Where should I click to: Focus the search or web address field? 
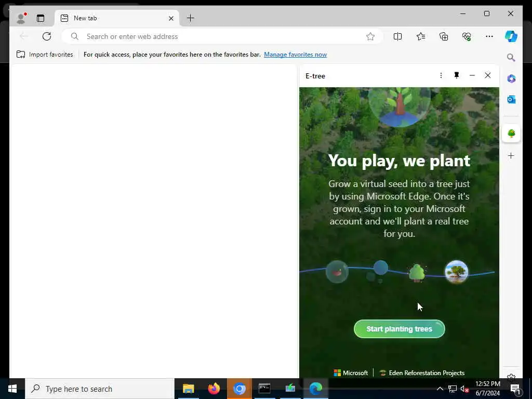tap(222, 36)
